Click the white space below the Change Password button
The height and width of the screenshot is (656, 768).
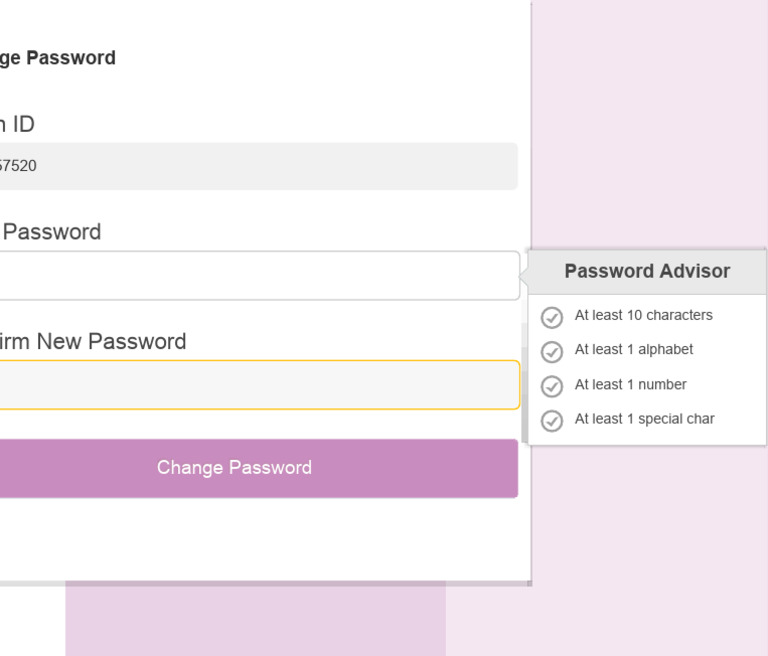(x=258, y=538)
